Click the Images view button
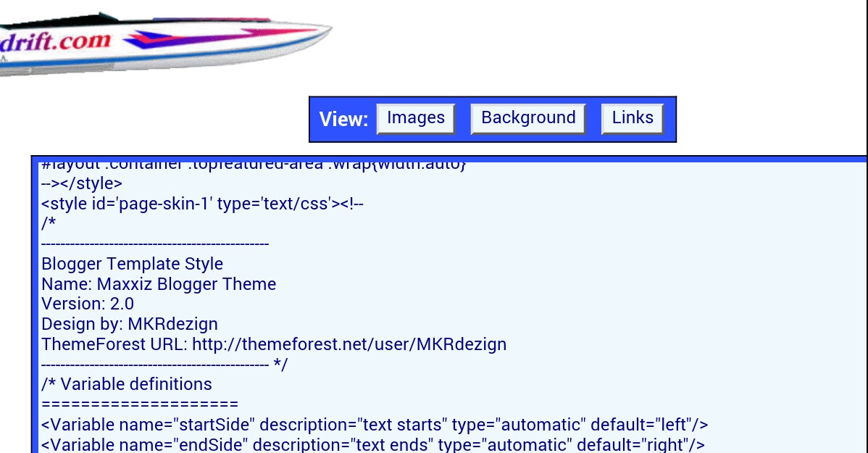Viewport: 868px width, 453px height. [x=416, y=119]
